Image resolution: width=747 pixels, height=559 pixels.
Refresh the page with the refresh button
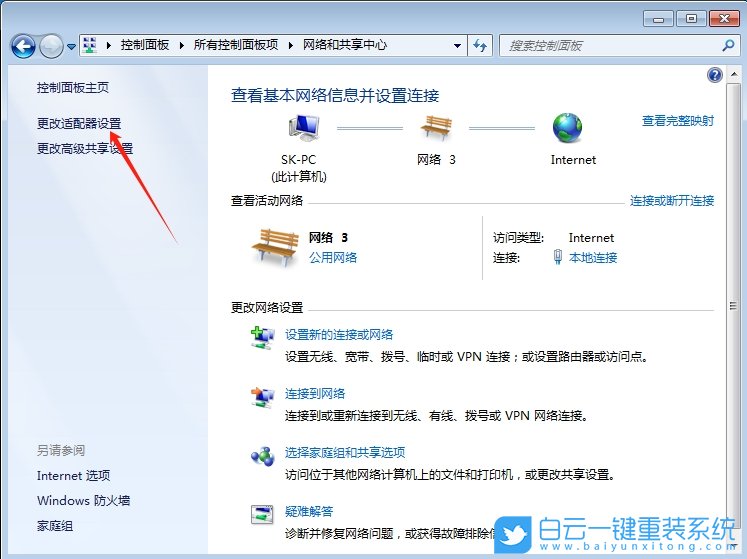480,46
